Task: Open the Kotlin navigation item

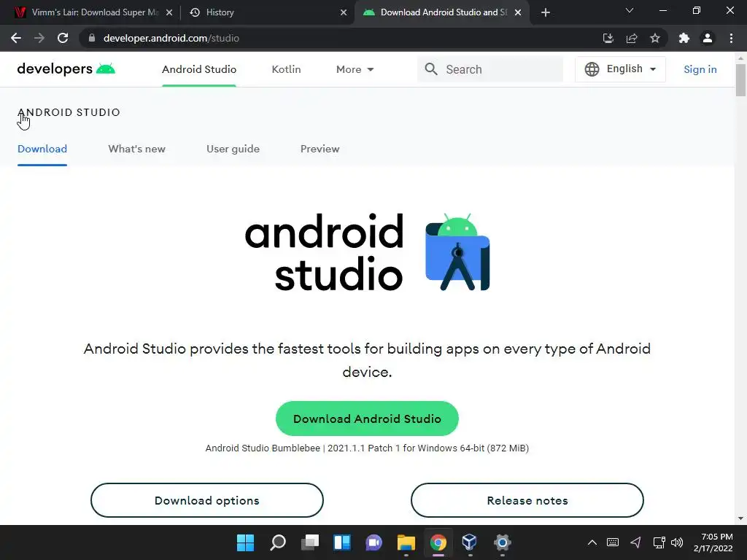Action: [x=286, y=69]
